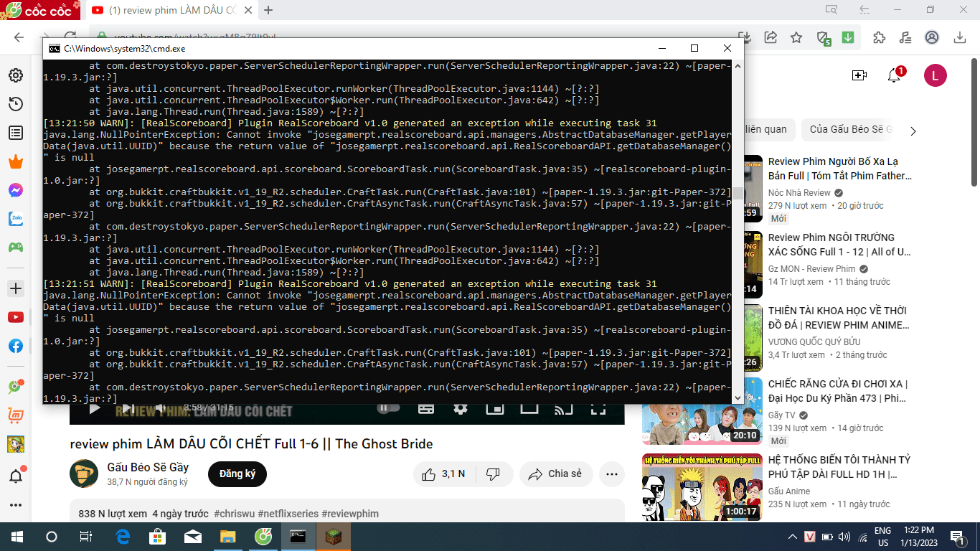Open the Facebook shortcut in the sidebar

(15, 346)
